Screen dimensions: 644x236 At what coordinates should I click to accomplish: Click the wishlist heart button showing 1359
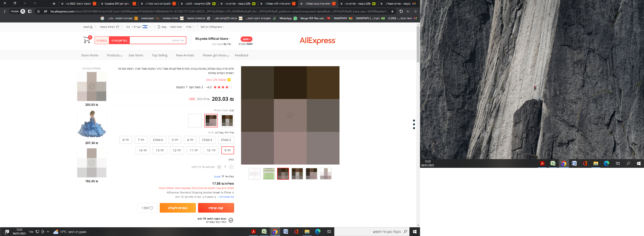pyautogui.click(x=147, y=208)
